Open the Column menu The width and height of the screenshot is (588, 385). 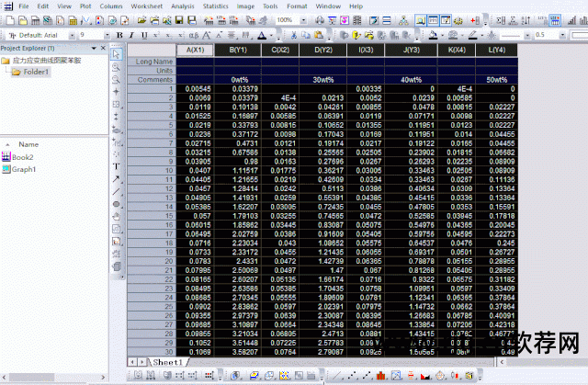(111, 6)
